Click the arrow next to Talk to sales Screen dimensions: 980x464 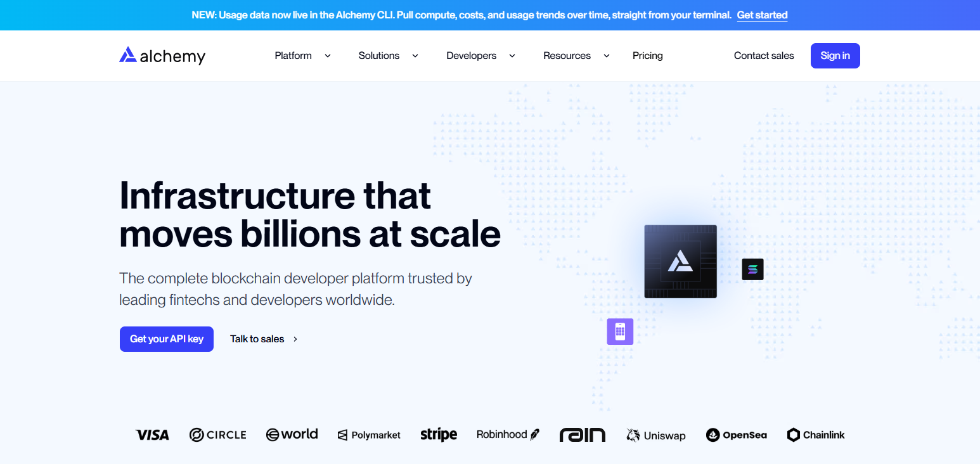(295, 339)
